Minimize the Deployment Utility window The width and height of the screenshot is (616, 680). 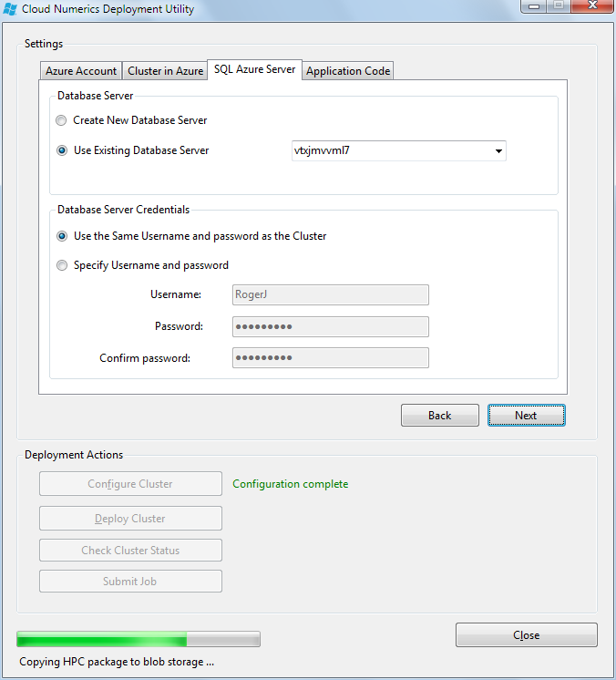[x=534, y=6]
